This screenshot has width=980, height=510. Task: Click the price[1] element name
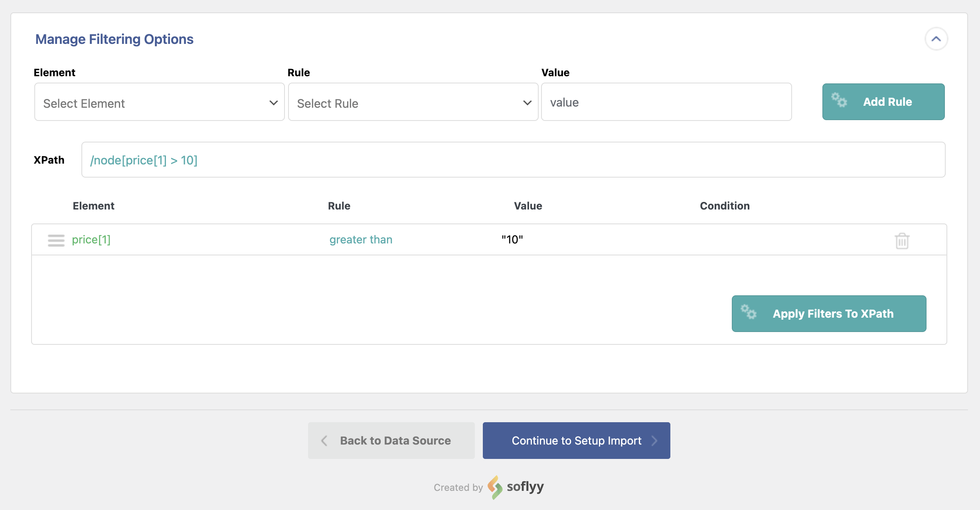click(91, 239)
